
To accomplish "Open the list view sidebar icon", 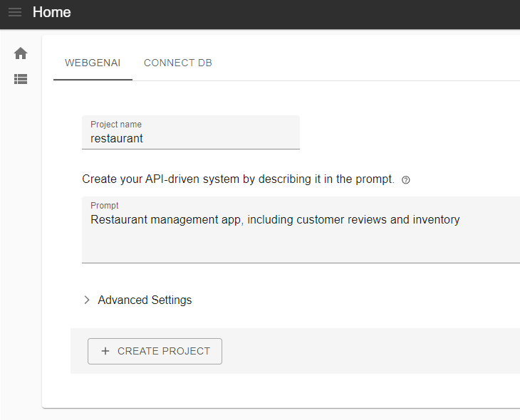I will pos(21,79).
